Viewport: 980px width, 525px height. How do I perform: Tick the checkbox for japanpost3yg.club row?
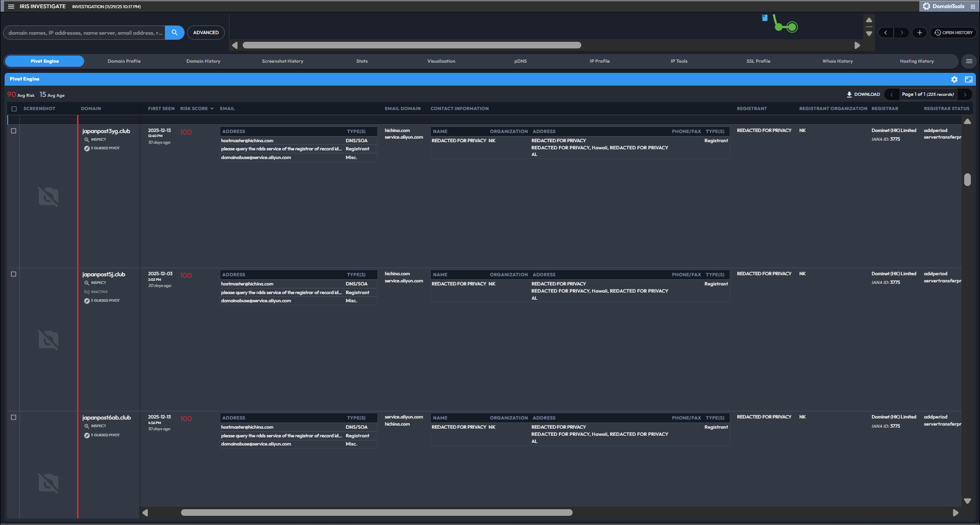tap(14, 131)
